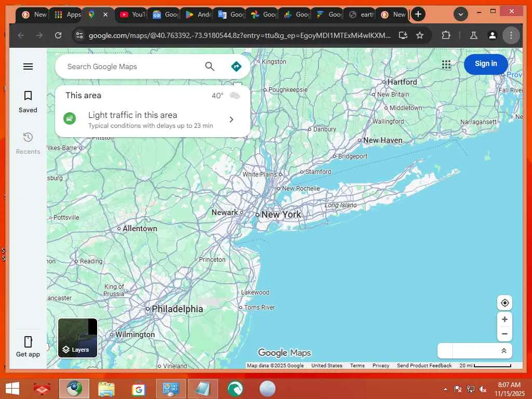Screen dimensions: 532x399
Task: Click the 20 mi scale bar
Action: coord(485,365)
